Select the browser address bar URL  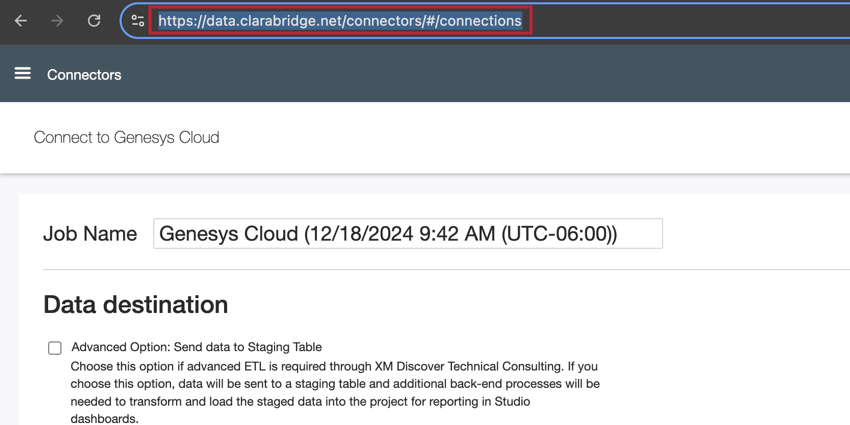click(340, 20)
